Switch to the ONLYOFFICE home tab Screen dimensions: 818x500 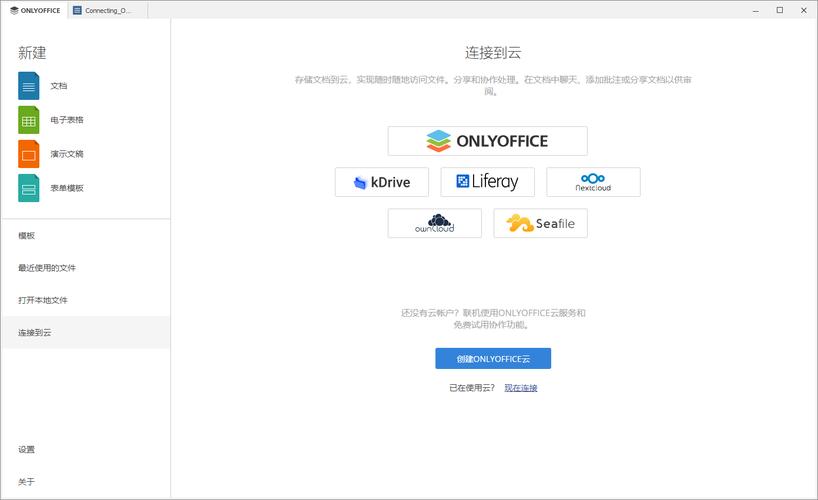coord(34,10)
